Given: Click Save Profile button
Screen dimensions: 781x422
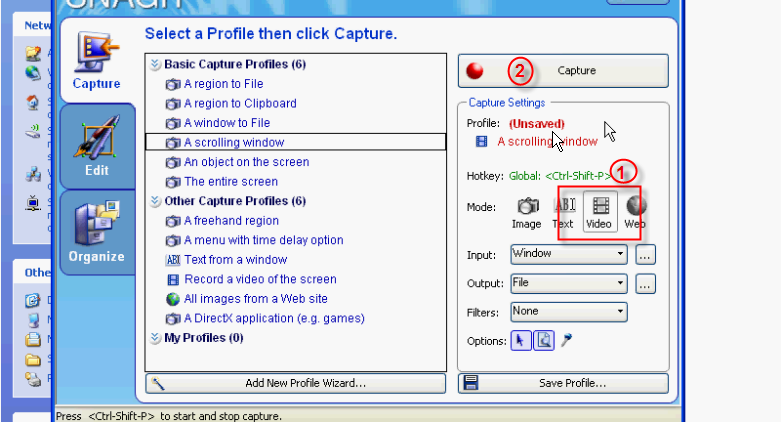Looking at the screenshot, I should click(563, 383).
